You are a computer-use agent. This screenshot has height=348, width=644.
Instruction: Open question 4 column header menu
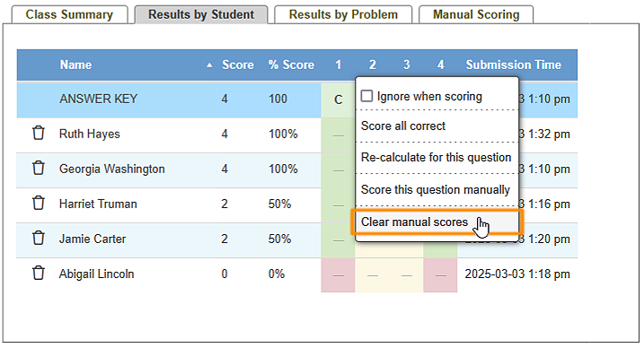[x=440, y=65]
